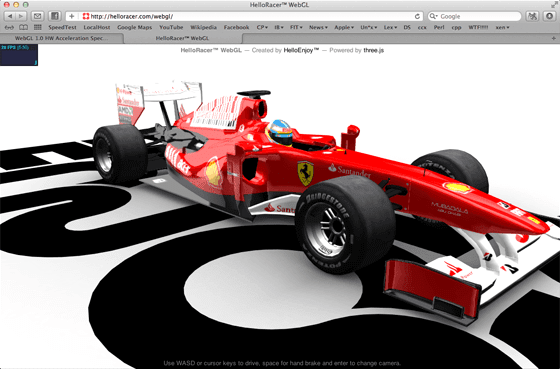Open the Wikipedia bookmark
This screenshot has width=560, height=369.
pyautogui.click(x=203, y=28)
